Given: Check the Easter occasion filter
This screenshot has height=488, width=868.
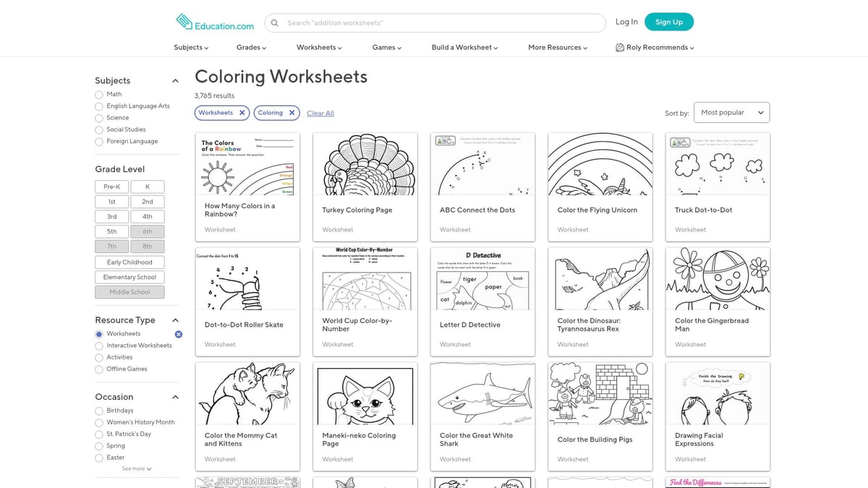Looking at the screenshot, I should coord(98,457).
